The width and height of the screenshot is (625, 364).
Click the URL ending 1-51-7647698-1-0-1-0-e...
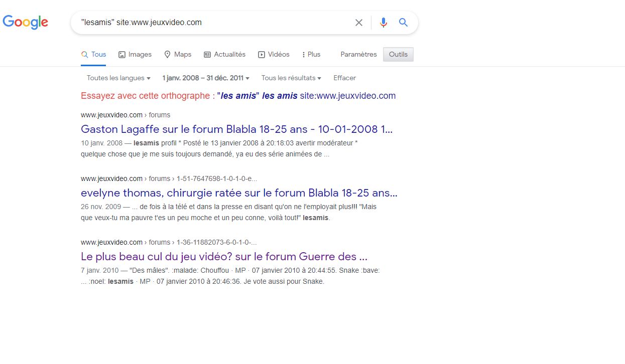point(169,178)
